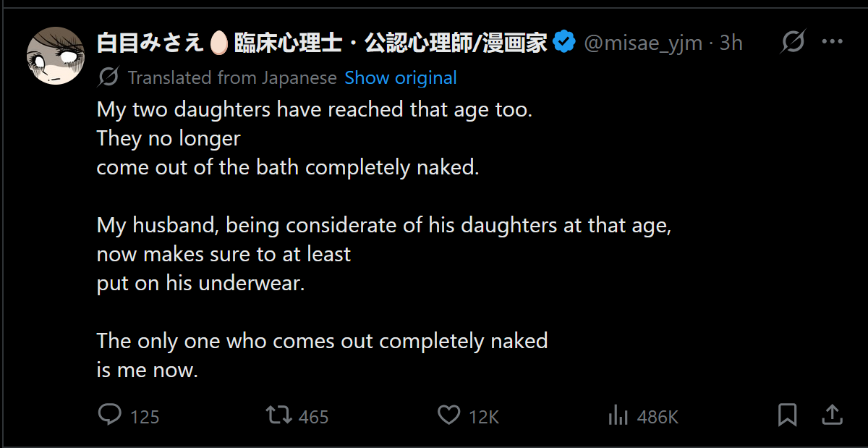Viewport: 868px width, 448px height.
Task: Toggle repost via the 465 count
Action: (x=313, y=417)
